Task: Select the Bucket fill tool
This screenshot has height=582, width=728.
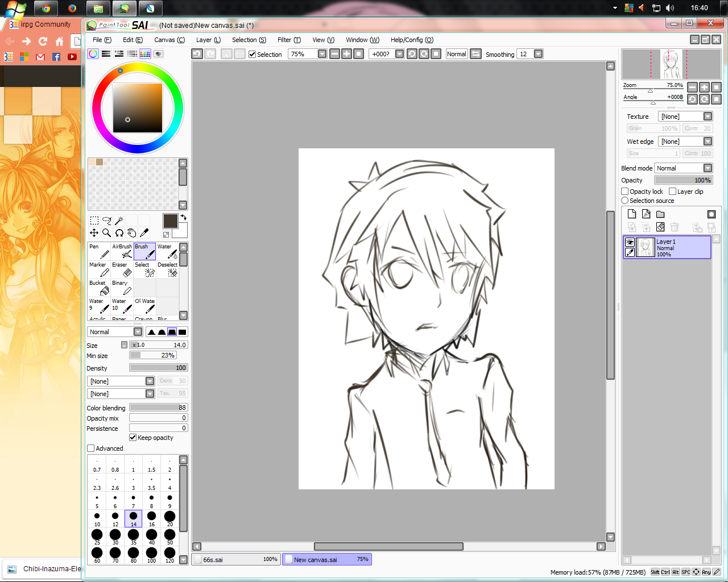Action: tap(99, 288)
